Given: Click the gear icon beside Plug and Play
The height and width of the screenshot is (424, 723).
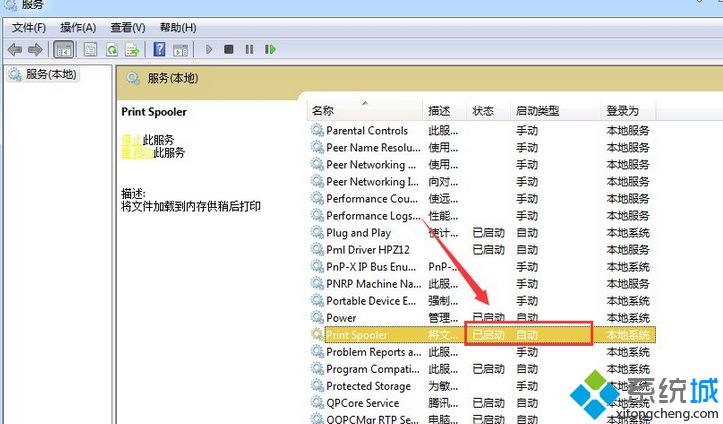Looking at the screenshot, I should (x=317, y=233).
